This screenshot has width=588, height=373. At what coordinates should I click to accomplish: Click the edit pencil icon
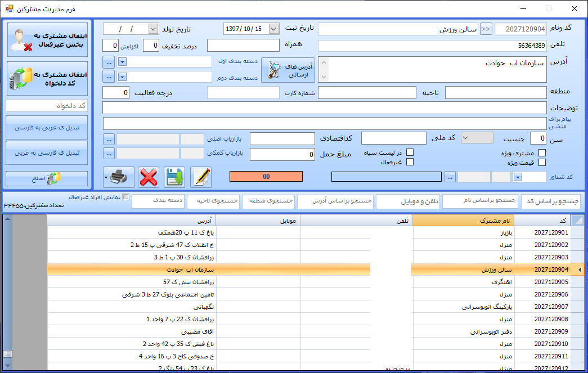pos(201,177)
